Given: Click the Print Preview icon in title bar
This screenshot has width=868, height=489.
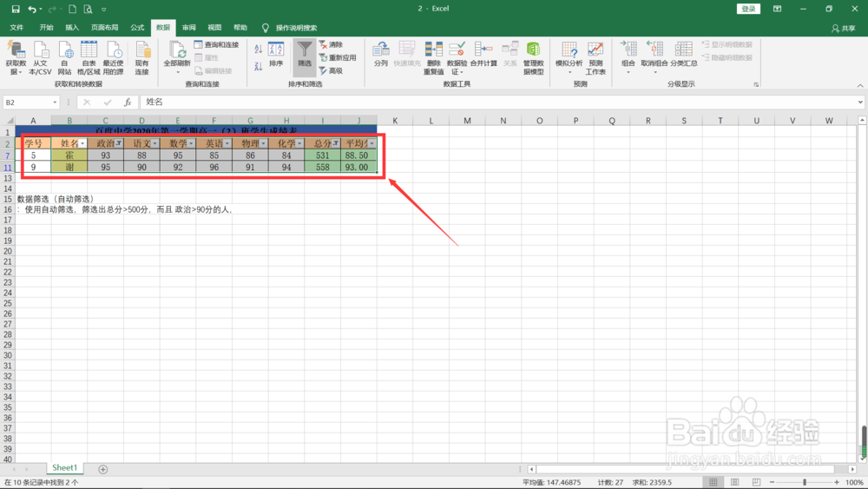Looking at the screenshot, I should tap(88, 9).
